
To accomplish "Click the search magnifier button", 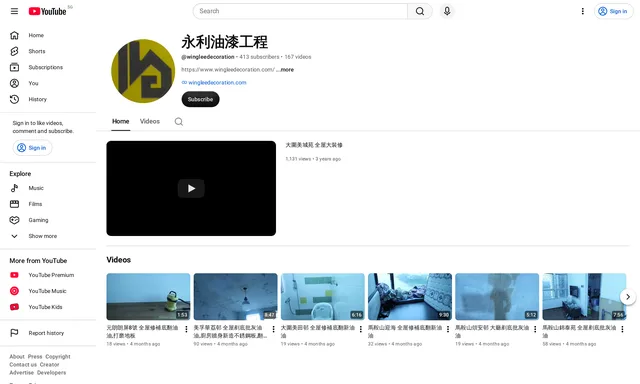I will click(x=420, y=11).
